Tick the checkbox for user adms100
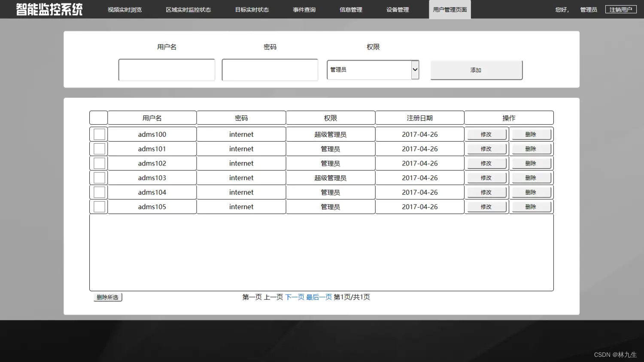 tap(99, 134)
